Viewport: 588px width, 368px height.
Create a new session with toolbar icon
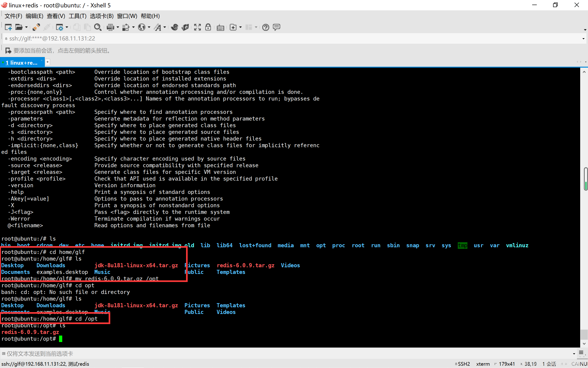[8, 27]
